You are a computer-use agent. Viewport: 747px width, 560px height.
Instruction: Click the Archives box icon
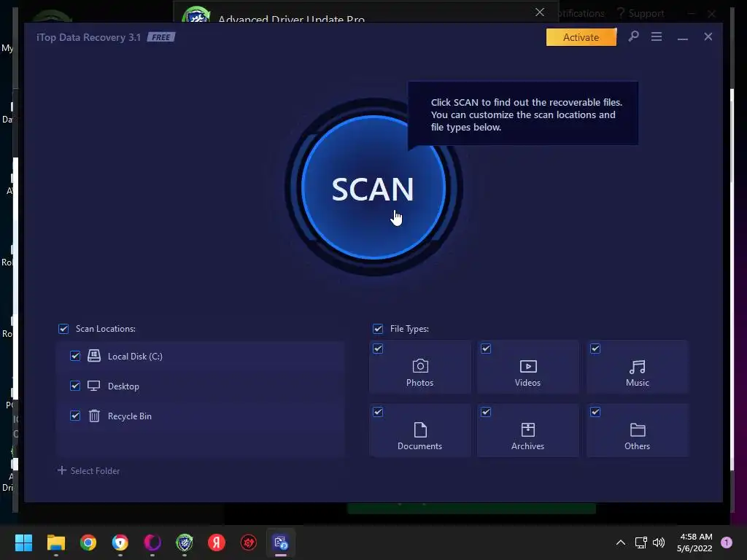pos(528,429)
